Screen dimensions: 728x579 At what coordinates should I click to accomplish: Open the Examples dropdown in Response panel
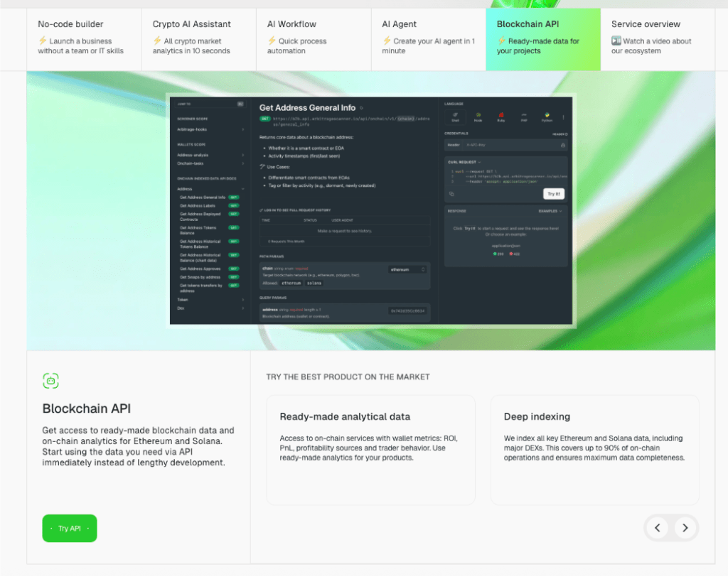point(550,211)
